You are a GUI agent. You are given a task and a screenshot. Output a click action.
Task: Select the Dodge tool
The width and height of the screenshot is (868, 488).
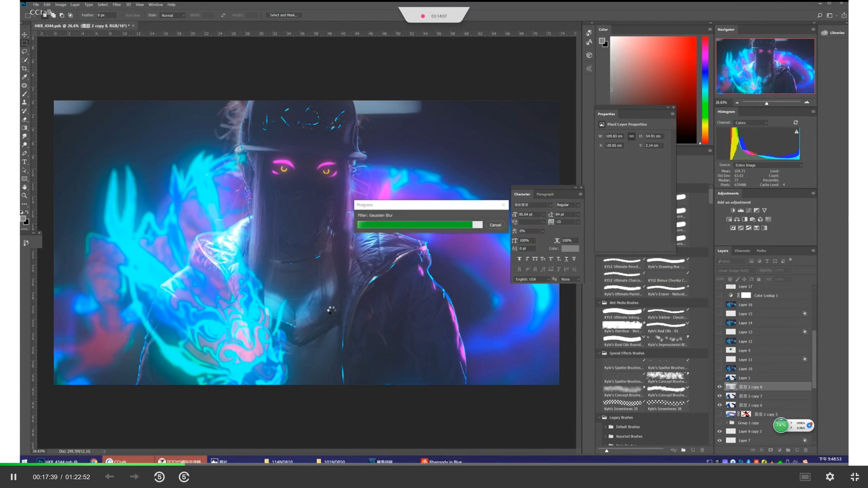pos(24,145)
